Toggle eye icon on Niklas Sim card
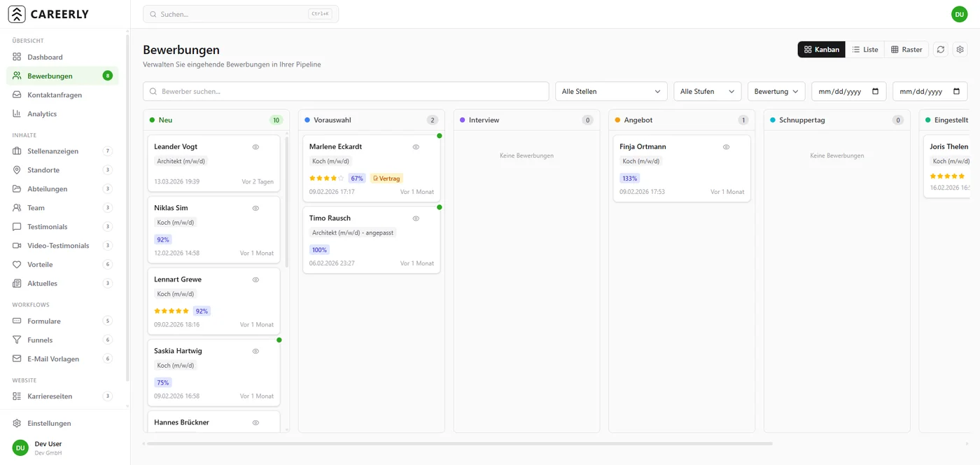 click(x=255, y=208)
